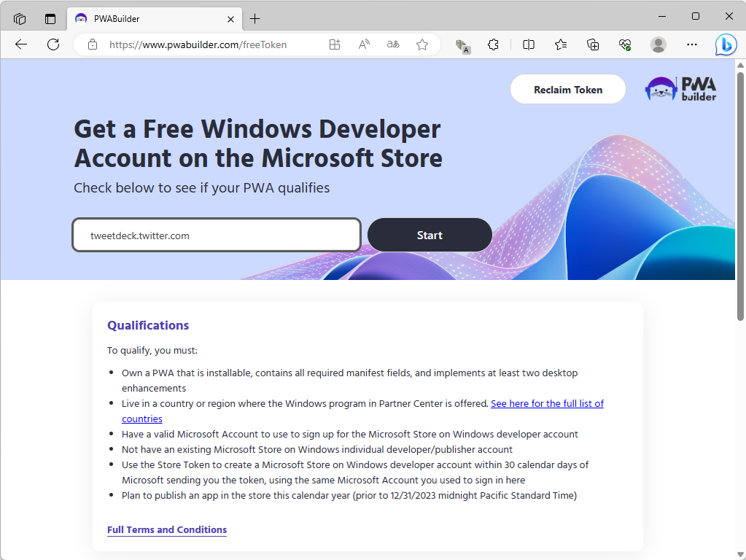Click the Reclaim Token button
The image size is (746, 560).
coord(567,89)
